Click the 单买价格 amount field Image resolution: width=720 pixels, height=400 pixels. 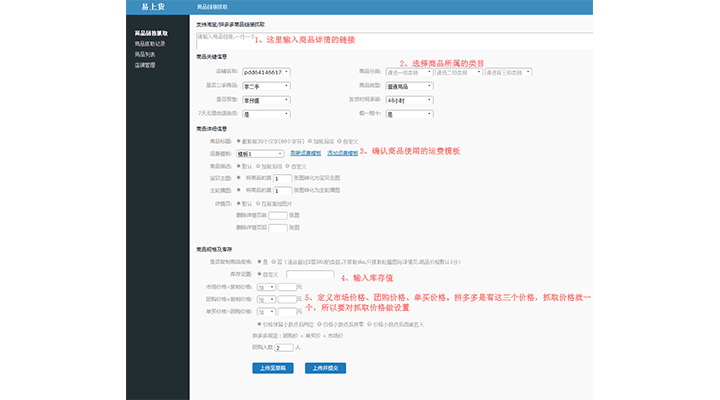[287, 312]
